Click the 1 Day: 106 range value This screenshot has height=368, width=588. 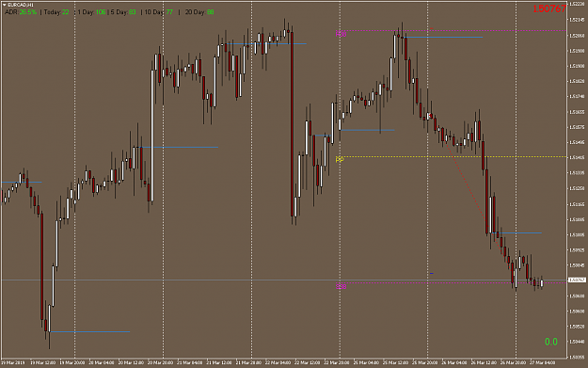(x=91, y=12)
